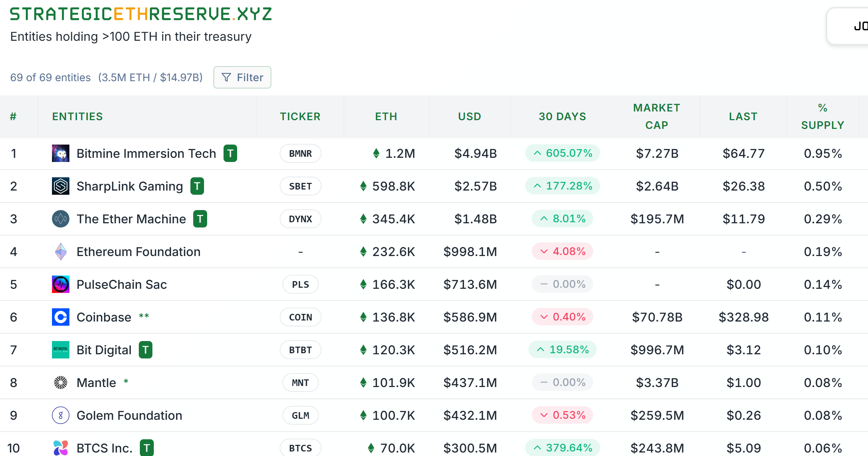The height and width of the screenshot is (456, 868).
Task: Open The Ether Machine entity name
Action: (x=131, y=219)
